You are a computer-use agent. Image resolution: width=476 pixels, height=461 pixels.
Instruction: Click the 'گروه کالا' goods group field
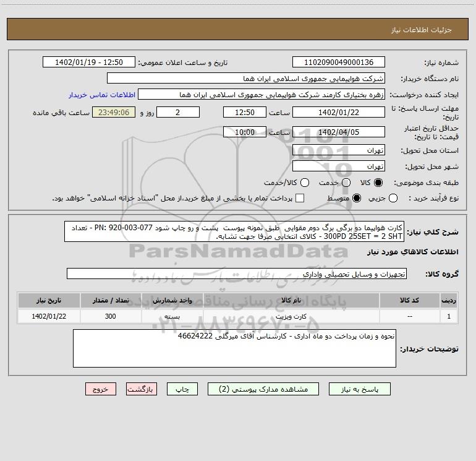[236, 274]
